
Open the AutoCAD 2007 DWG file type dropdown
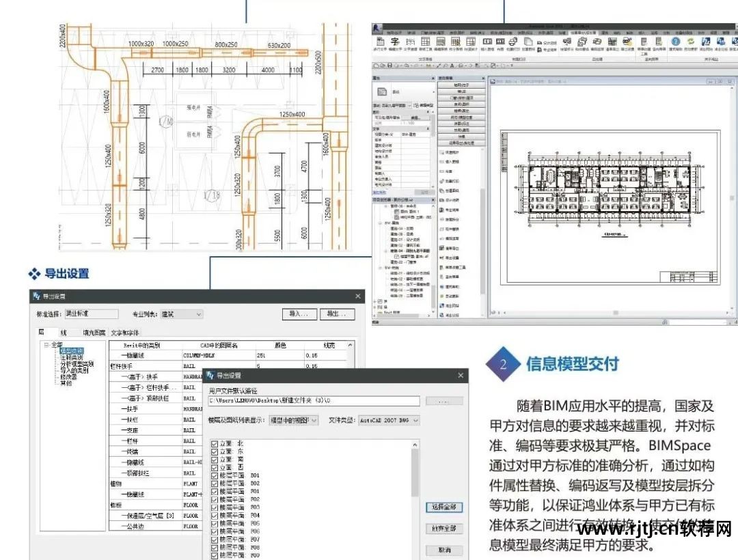(389, 421)
